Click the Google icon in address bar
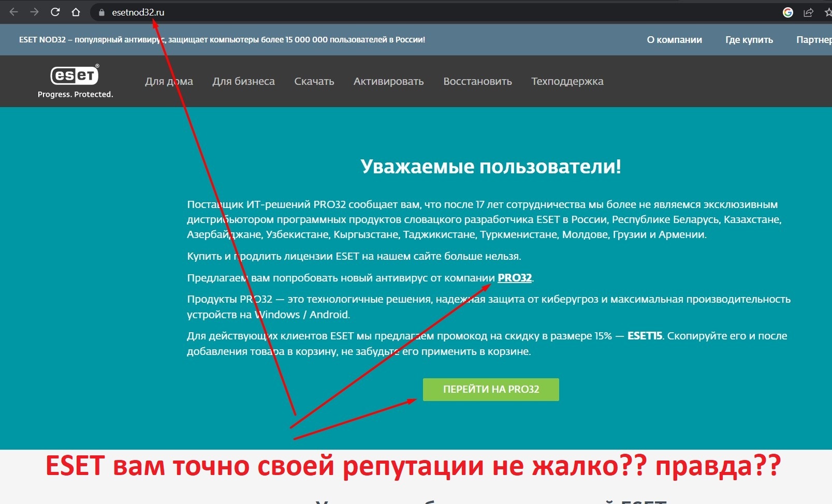The width and height of the screenshot is (832, 504). tap(788, 12)
